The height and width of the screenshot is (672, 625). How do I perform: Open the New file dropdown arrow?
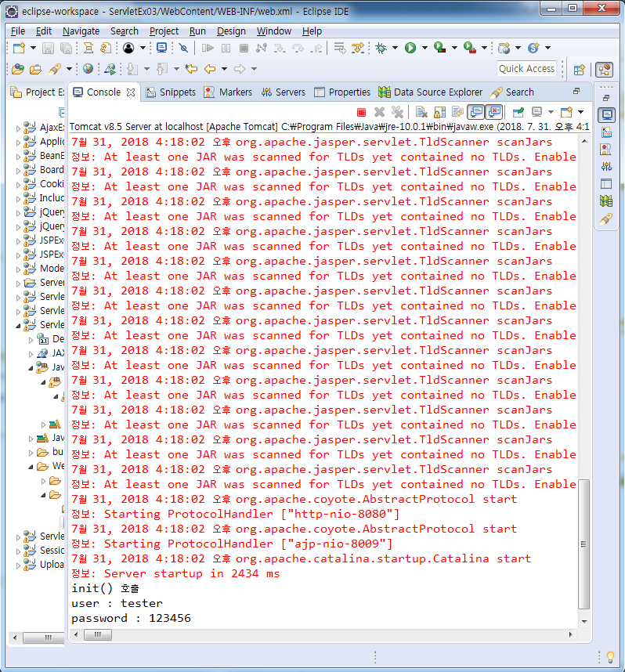click(x=33, y=48)
